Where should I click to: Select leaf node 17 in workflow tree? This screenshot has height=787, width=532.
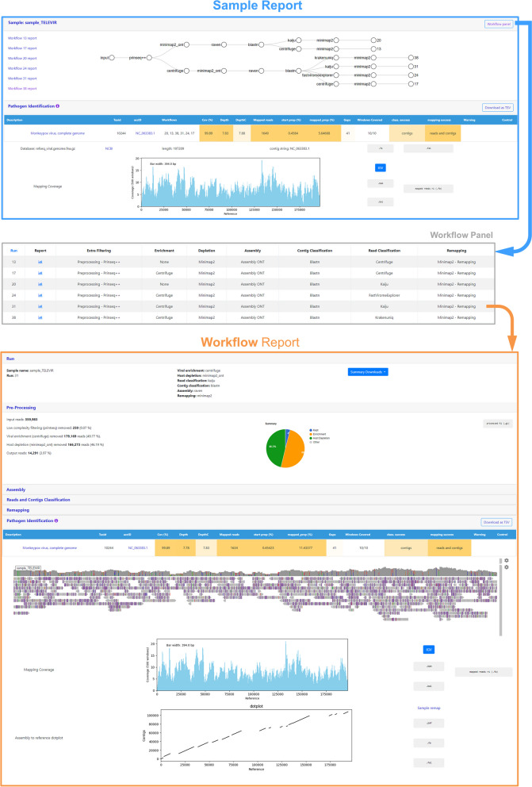click(x=411, y=84)
